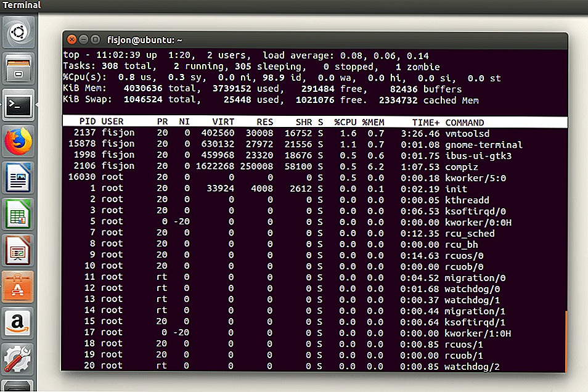Minimize the fisjon@ubuntu terminal window
Image resolution: width=588 pixels, height=392 pixels.
point(84,39)
